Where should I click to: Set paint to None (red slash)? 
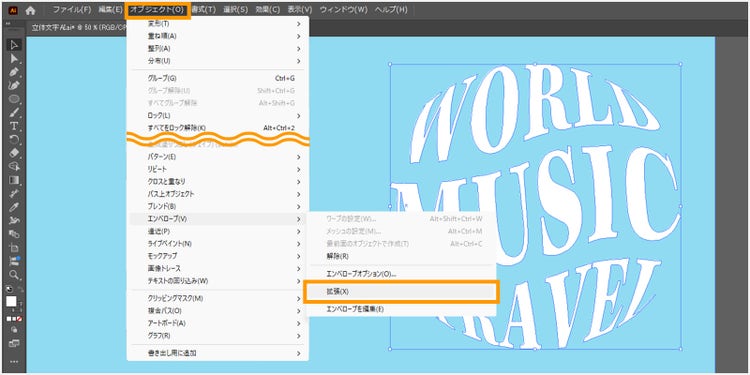[x=20, y=319]
